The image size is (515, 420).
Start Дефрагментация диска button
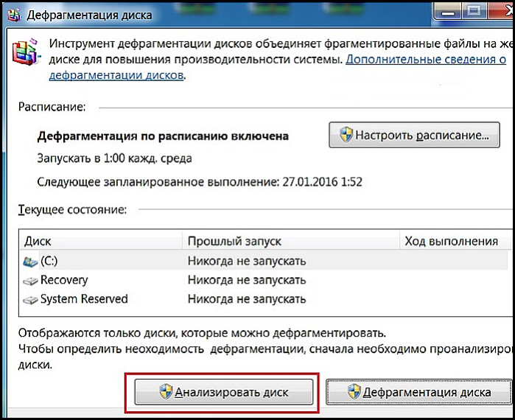(419, 392)
